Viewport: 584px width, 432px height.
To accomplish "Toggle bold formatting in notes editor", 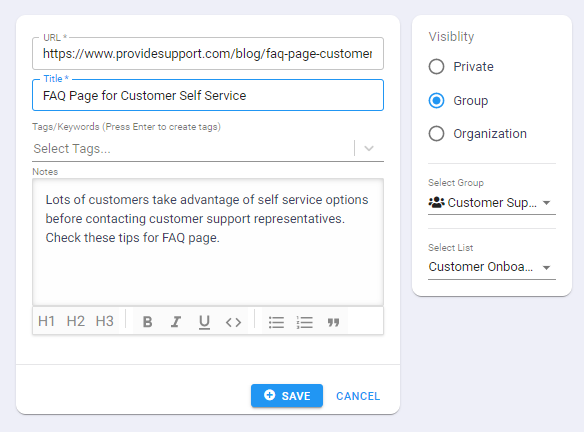I will click(147, 321).
